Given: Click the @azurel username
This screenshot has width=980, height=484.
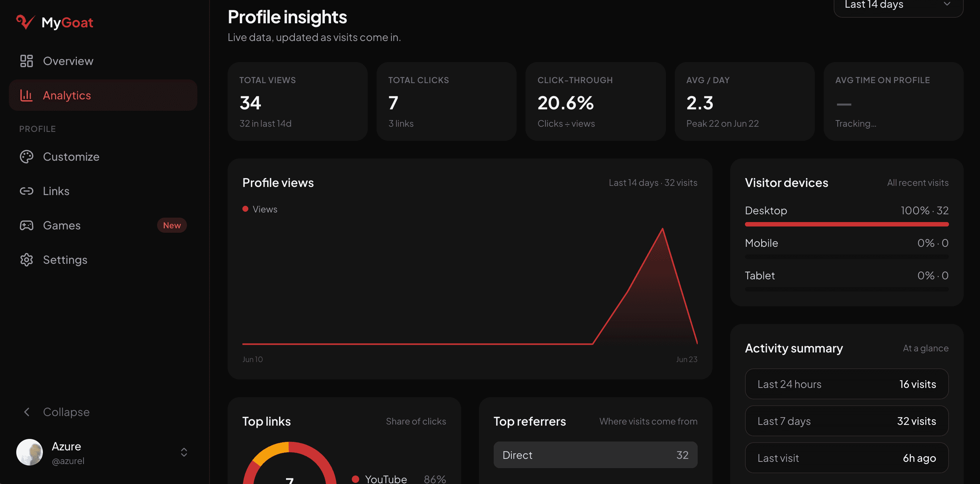Looking at the screenshot, I should pos(68,461).
